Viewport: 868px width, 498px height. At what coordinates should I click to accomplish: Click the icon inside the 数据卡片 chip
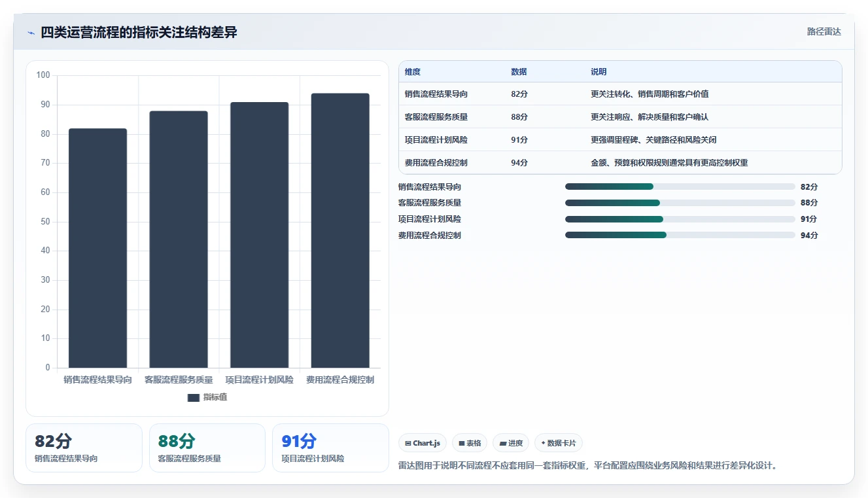point(543,443)
